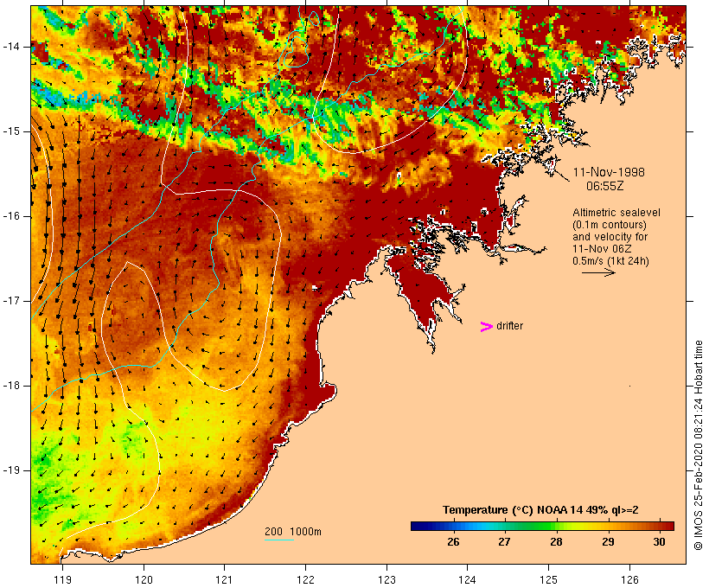This screenshot has height=588, width=709.
Task: Click the magenta drifter legend marker
Action: pos(487,327)
